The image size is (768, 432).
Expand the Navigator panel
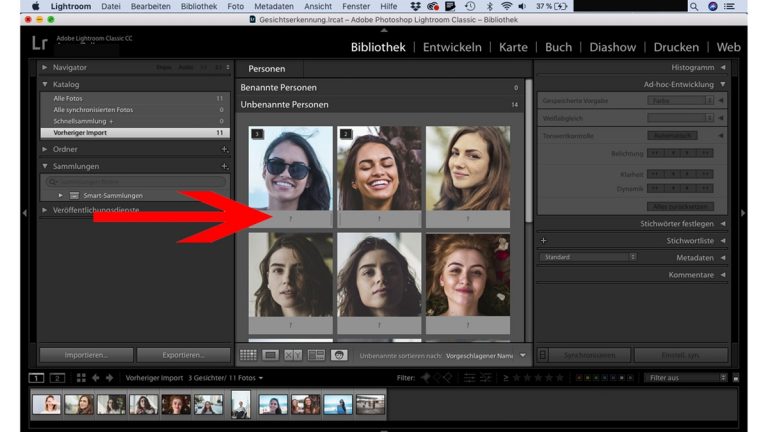point(45,68)
